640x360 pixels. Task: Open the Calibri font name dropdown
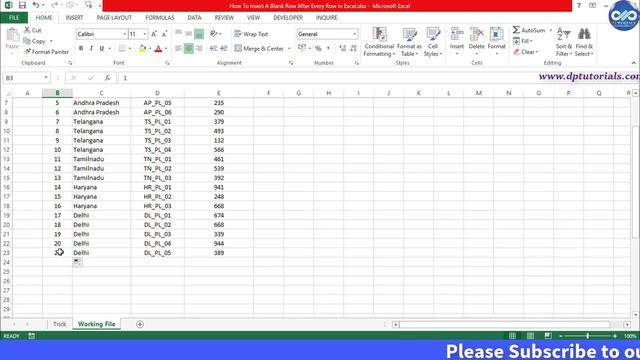[124, 34]
